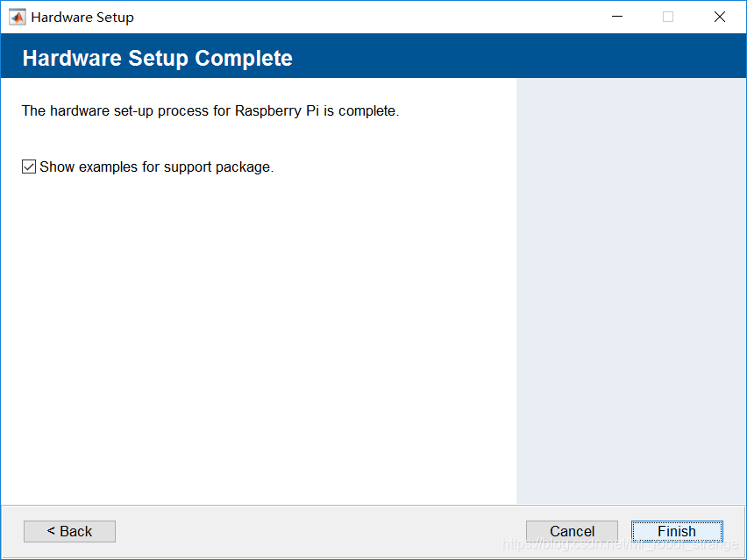
Task: Click the Hardware Setup title bar text
Action: (82, 18)
